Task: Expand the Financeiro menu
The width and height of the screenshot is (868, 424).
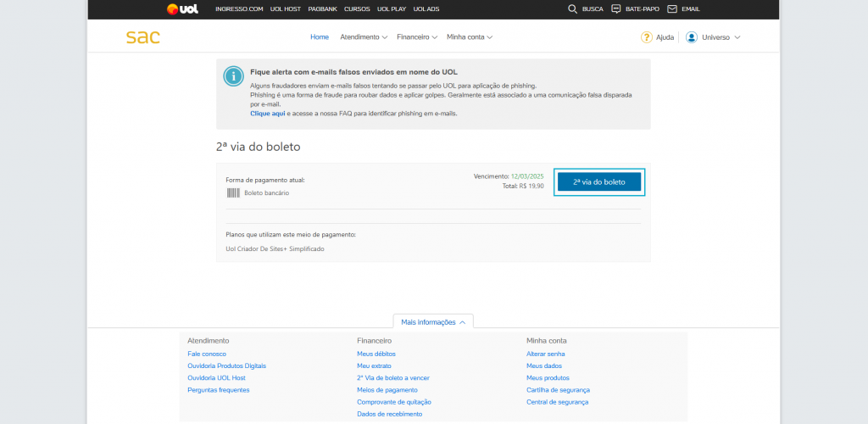Action: coord(417,37)
